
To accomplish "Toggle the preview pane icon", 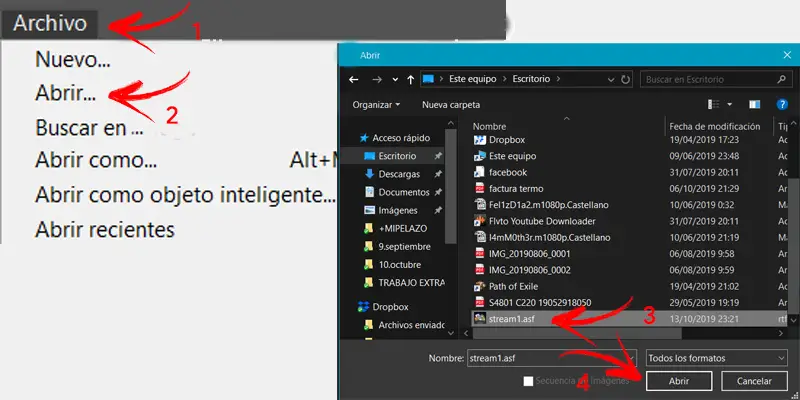I will (755, 105).
